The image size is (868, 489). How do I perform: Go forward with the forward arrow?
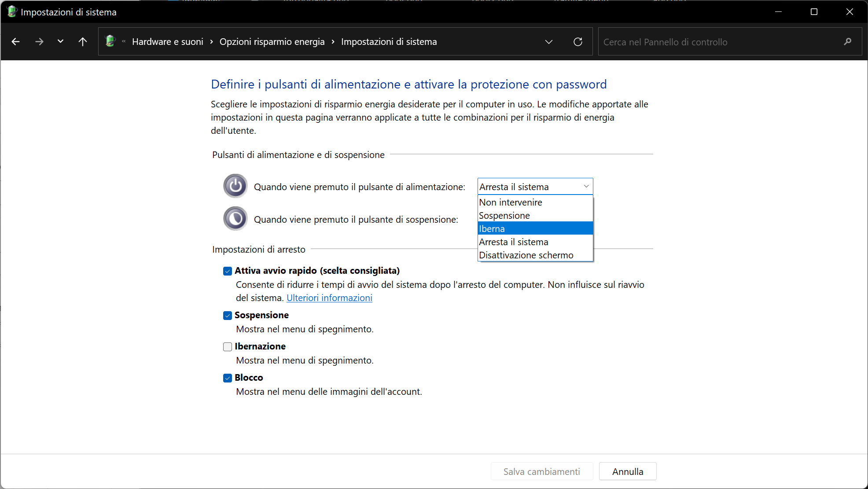(x=39, y=42)
